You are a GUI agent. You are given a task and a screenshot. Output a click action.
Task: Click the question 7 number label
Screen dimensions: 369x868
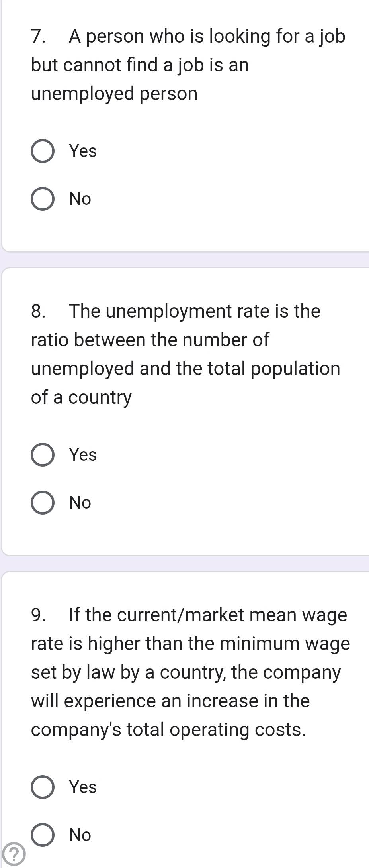(38, 37)
